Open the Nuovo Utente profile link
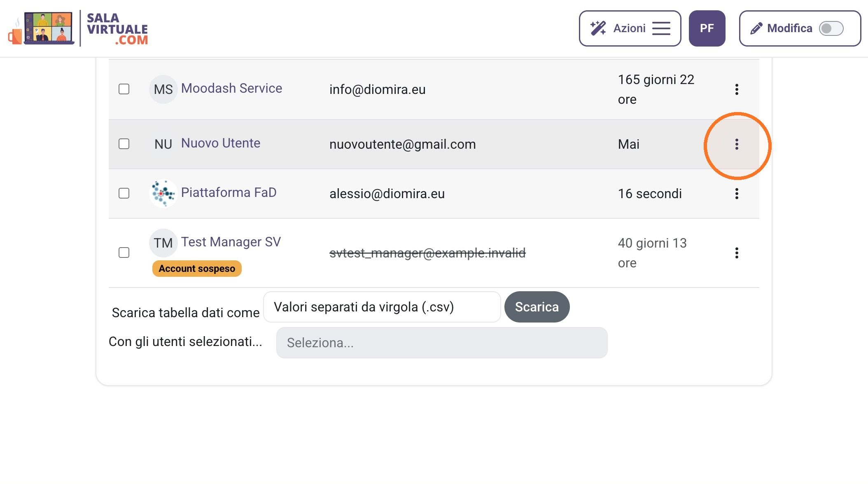Viewport: 868px width, 484px height. [221, 143]
